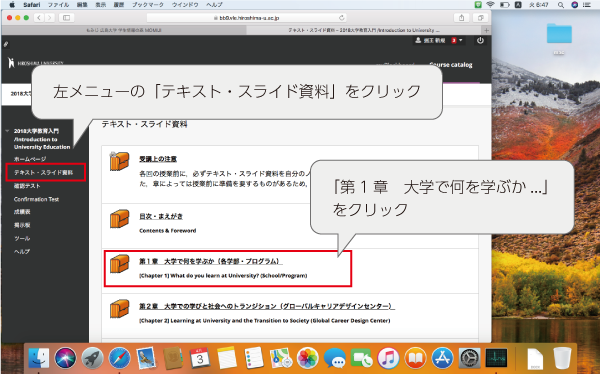Toggle the Safari sidebar button
The width and height of the screenshot is (600, 374).
click(67, 18)
